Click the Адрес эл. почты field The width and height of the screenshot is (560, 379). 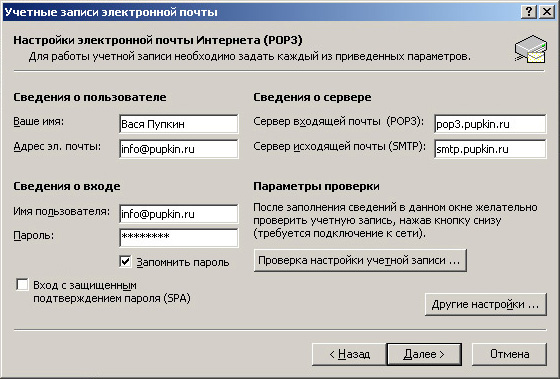click(x=179, y=149)
